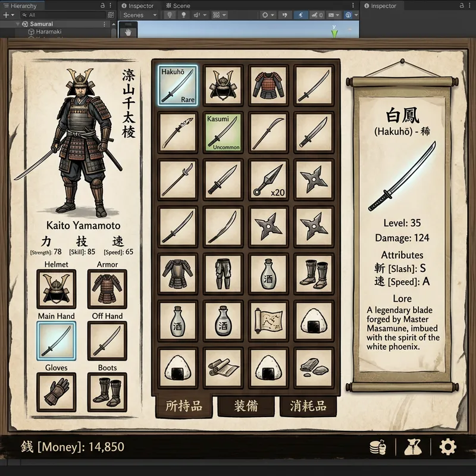This screenshot has width=476, height=476.
Task: Click the Hierarchy search field
Action: tap(62, 15)
